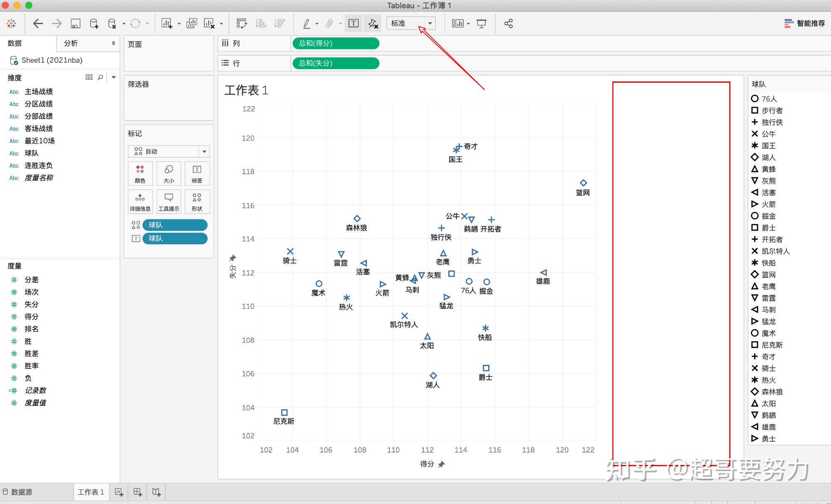Switch to the 分析 pane tab
The width and height of the screenshot is (831, 504).
[x=71, y=43]
